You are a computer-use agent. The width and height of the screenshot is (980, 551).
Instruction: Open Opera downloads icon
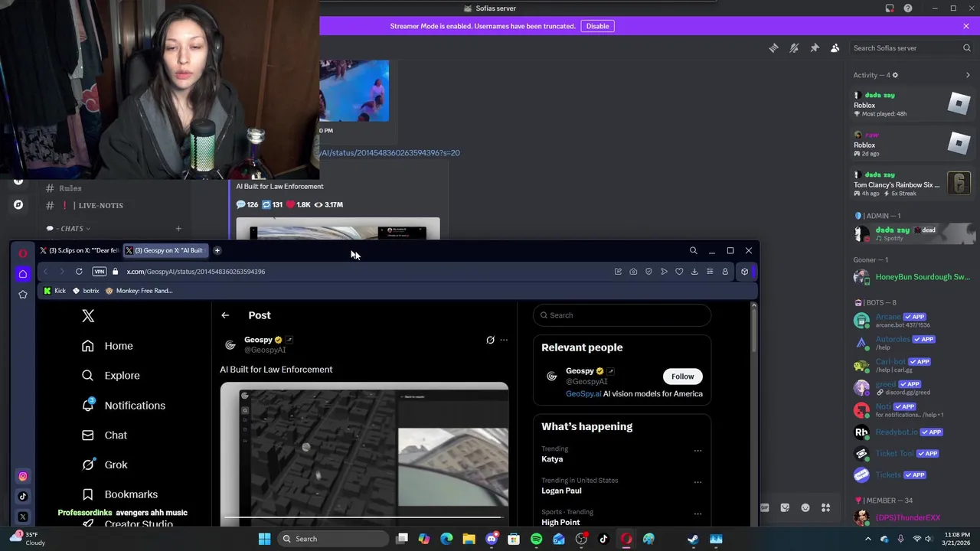coord(694,272)
